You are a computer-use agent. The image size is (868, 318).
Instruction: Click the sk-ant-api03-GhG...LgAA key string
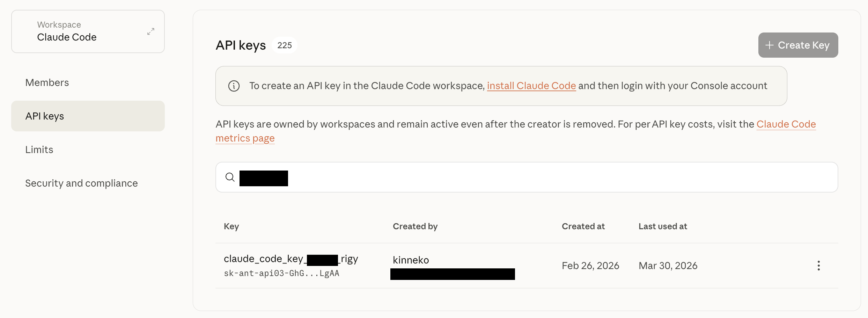point(281,273)
